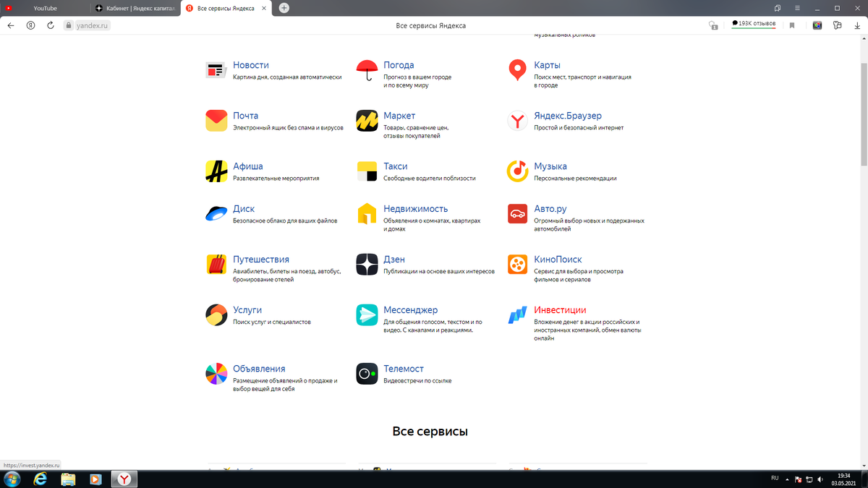Select the Все сервисы Яндекса tab
868x488 pixels.
tap(226, 8)
